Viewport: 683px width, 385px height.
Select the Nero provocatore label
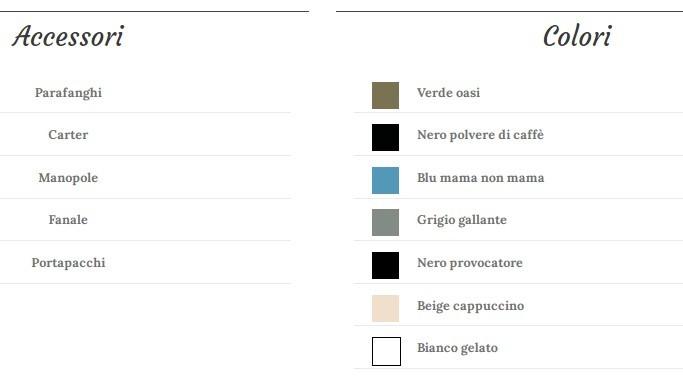[470, 263]
